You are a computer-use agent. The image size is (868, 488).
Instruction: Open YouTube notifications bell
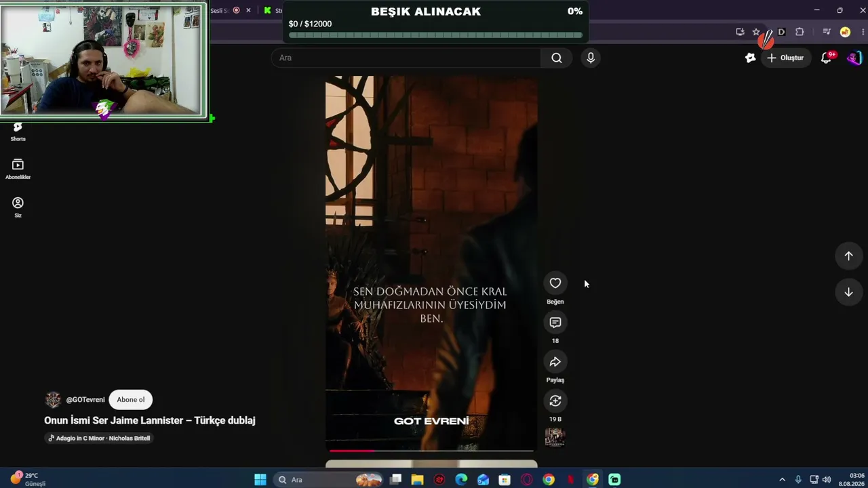[826, 58]
